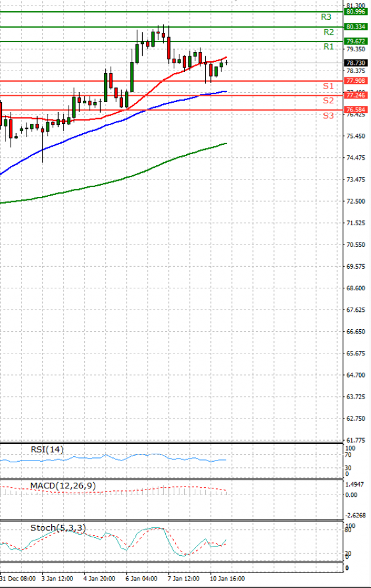This screenshot has height=588, width=371.
Task: Click the blue moving average line end
Action: [226, 91]
